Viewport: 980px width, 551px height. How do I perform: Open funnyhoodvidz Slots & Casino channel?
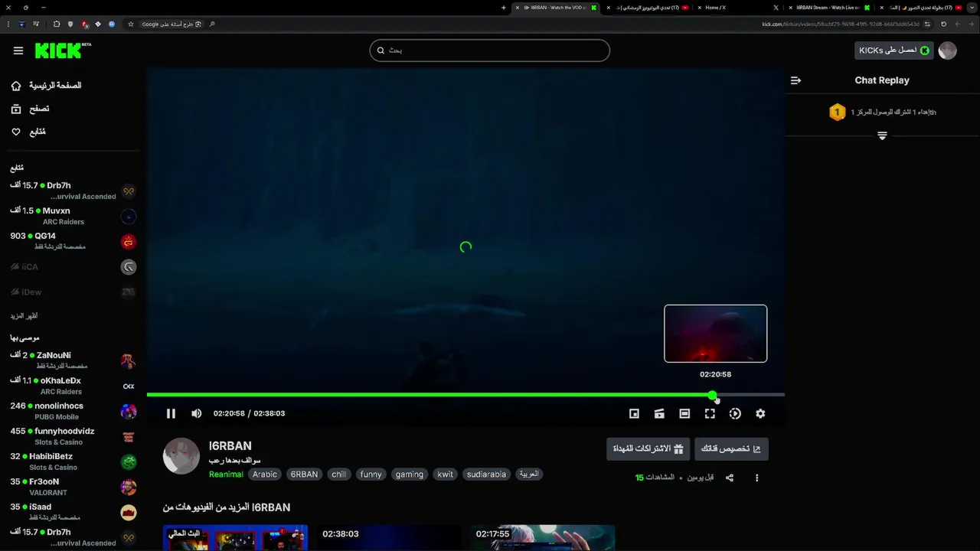point(73,436)
